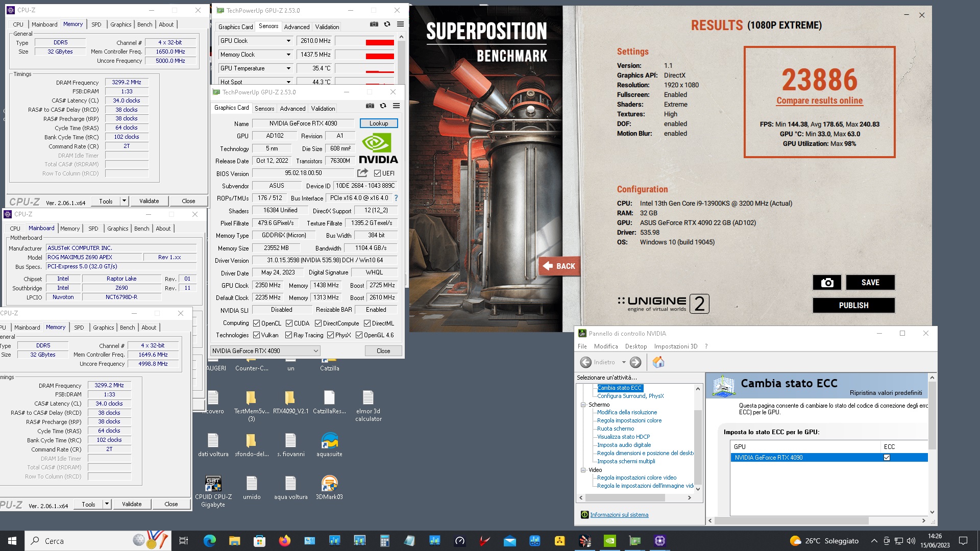Open hamburger menu in GPU-Z Graphics Card window
The image size is (980, 551).
(x=396, y=106)
